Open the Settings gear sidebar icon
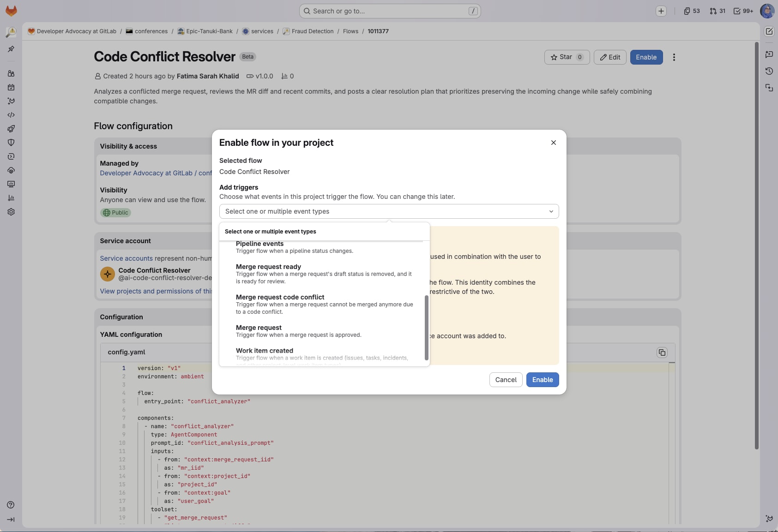This screenshot has height=532, width=778. pyautogui.click(x=11, y=212)
